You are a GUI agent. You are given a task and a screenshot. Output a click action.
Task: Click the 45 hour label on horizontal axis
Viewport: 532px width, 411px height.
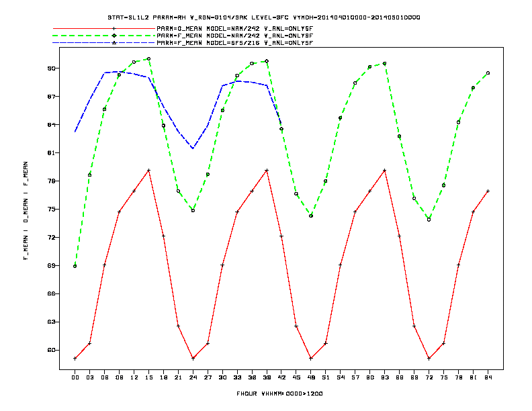[x=296, y=377]
